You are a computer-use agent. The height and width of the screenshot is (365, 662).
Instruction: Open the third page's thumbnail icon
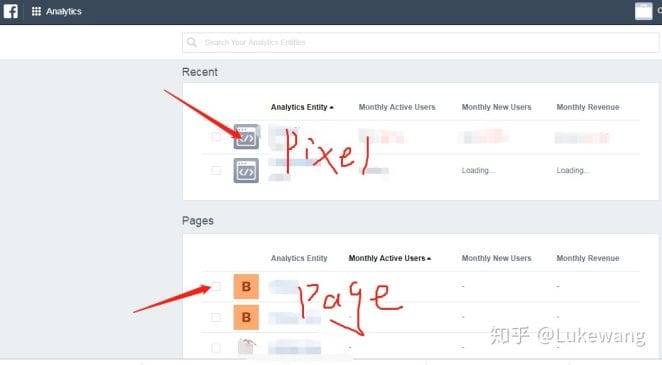coord(246,347)
